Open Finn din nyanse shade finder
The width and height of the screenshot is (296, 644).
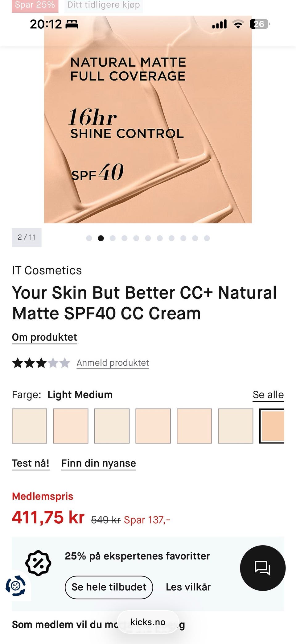click(98, 463)
